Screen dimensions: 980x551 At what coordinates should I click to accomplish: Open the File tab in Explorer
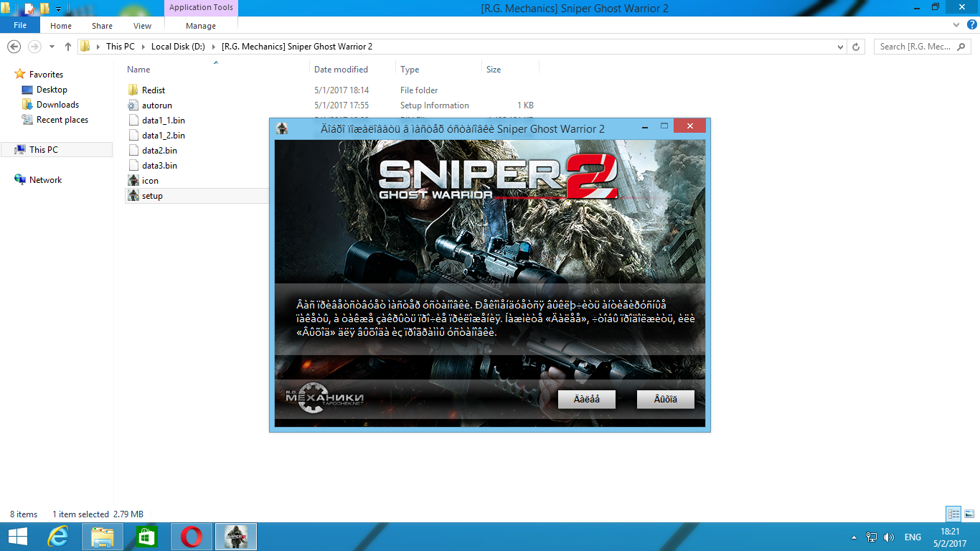(x=20, y=25)
